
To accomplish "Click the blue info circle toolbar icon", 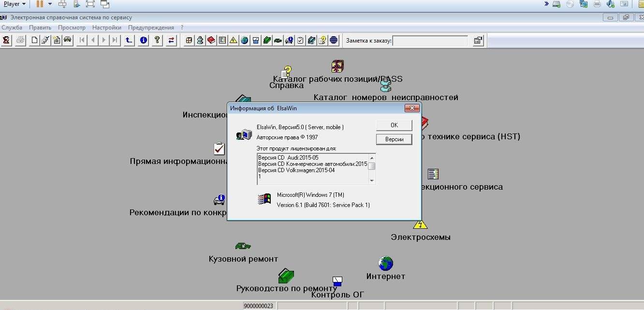I will (x=143, y=41).
